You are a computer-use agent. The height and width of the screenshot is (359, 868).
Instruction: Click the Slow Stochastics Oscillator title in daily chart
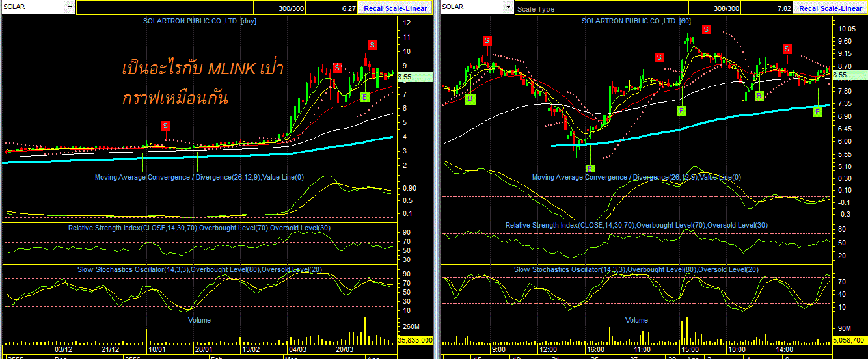[200, 269]
